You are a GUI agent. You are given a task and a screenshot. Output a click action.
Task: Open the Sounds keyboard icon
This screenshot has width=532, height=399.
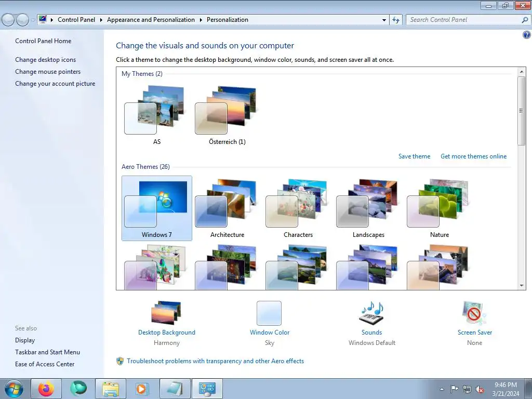pos(371,313)
